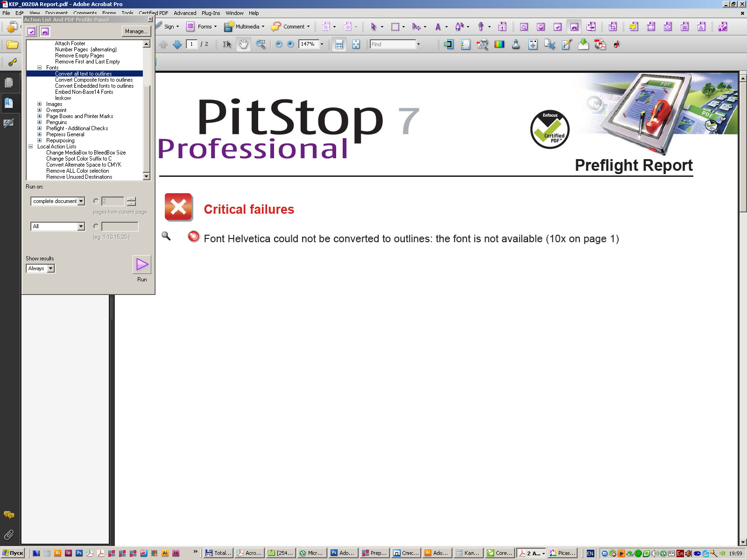Viewport: 747px width, 560px height.
Task: Click the Manage... button
Action: tap(136, 31)
